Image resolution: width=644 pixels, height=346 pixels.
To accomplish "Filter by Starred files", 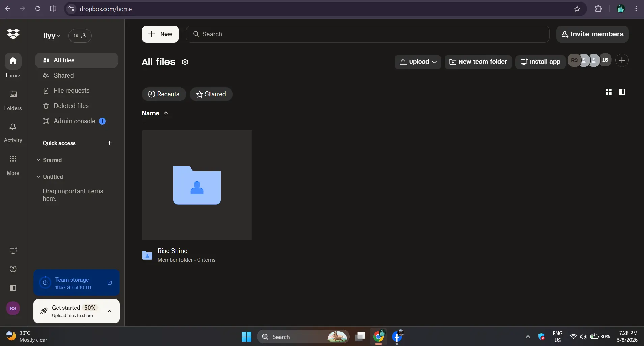I will click(x=211, y=94).
